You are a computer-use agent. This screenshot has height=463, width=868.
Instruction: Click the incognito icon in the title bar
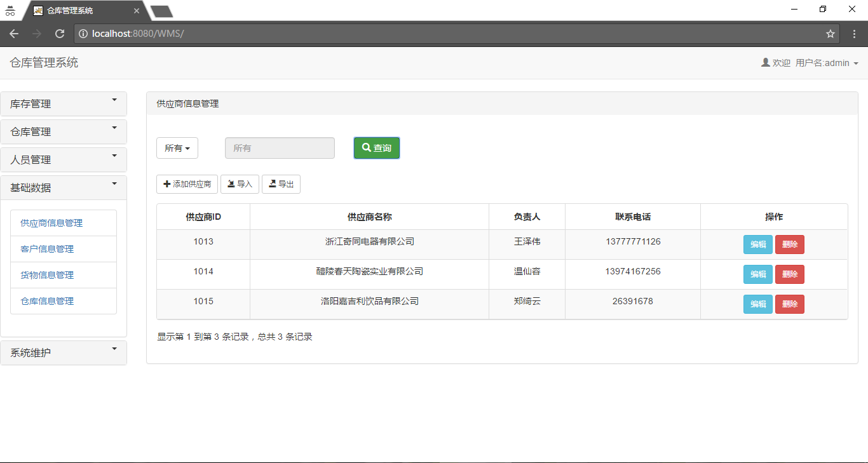[10, 11]
